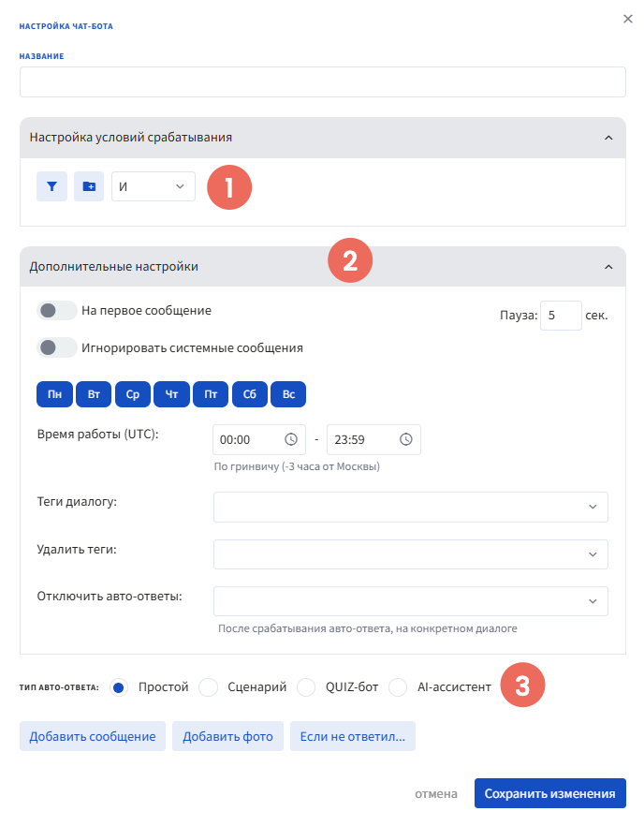Toggle the Ср weekday button
The height and width of the screenshot is (826, 644).
coord(133,394)
